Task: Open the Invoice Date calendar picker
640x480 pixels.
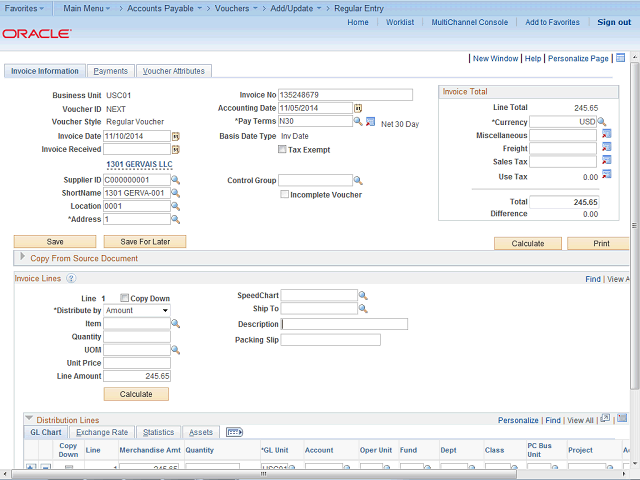Action: 176,136
